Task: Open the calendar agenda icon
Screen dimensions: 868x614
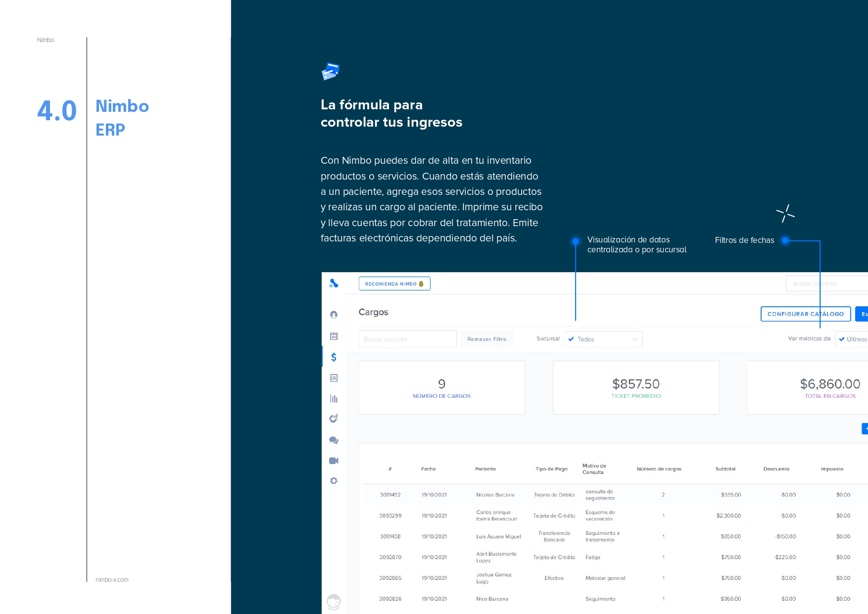Action: click(334, 335)
